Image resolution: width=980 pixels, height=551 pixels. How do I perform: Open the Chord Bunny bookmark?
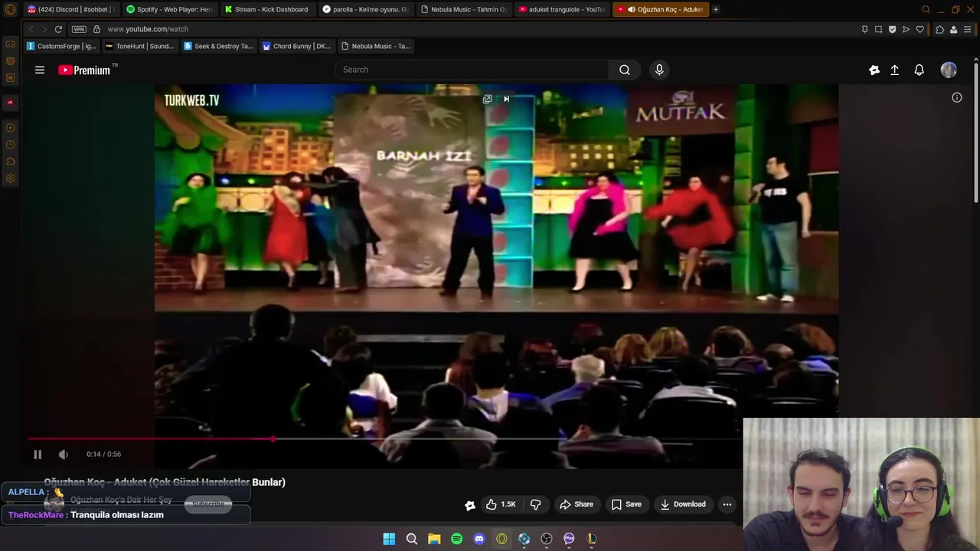pos(296,46)
